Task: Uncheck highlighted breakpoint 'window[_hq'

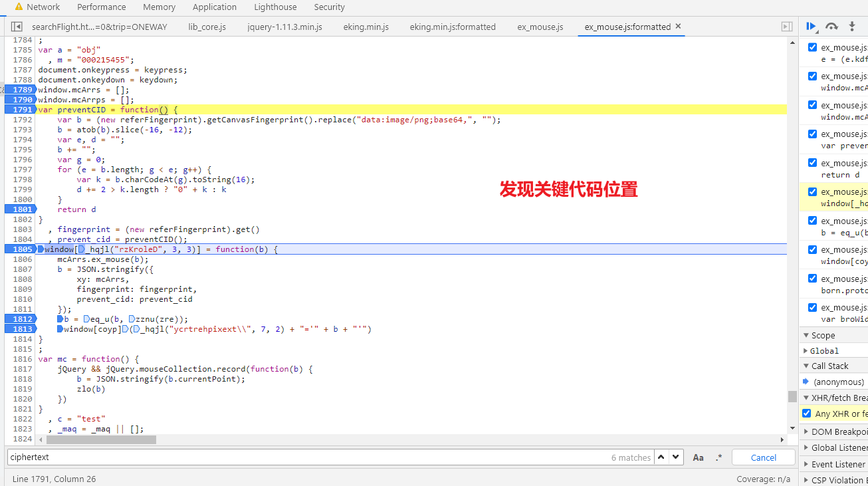Action: [812, 191]
